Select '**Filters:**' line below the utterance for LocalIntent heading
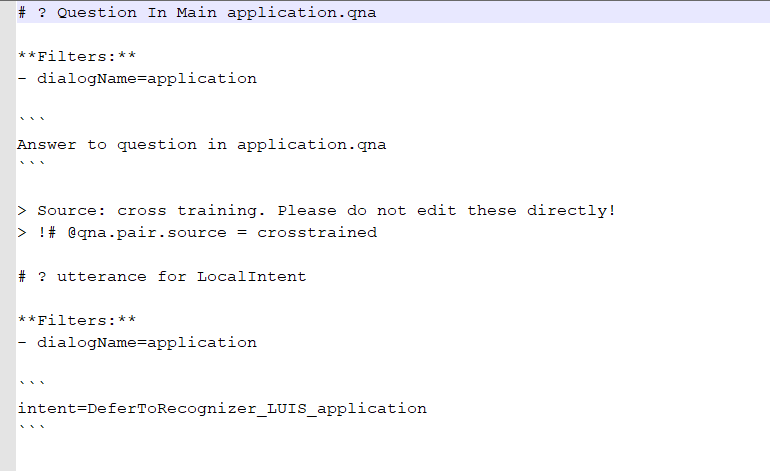The width and height of the screenshot is (770, 471). click(77, 321)
